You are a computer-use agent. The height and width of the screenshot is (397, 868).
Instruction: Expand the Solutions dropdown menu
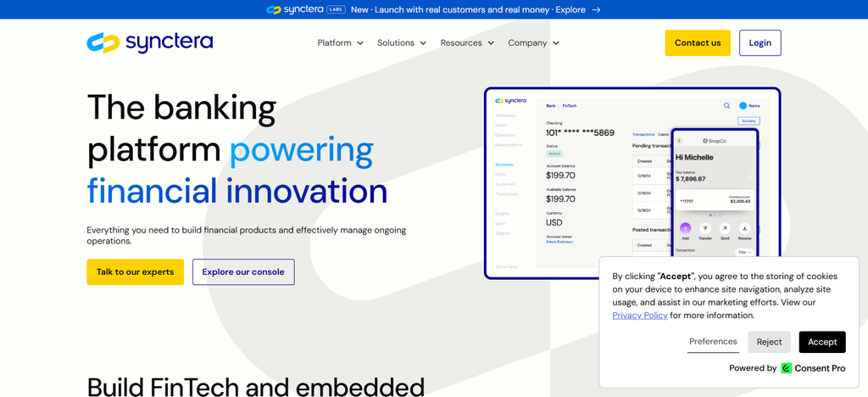402,42
